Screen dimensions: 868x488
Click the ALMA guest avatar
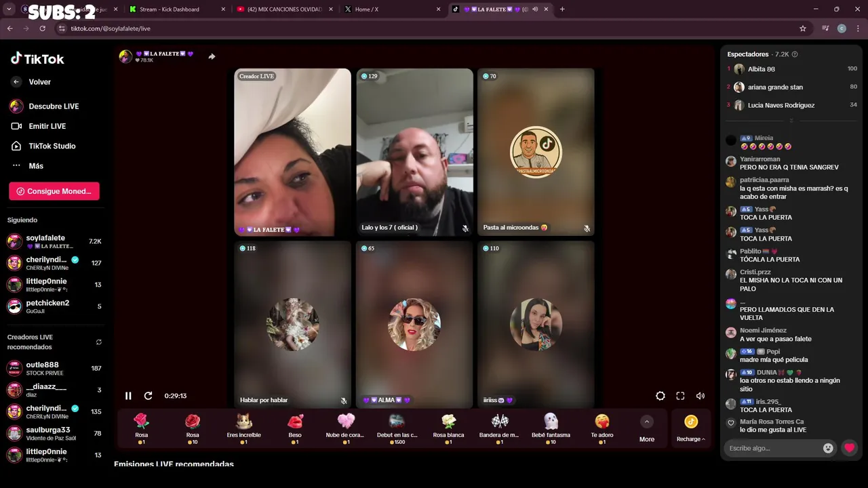click(x=414, y=325)
